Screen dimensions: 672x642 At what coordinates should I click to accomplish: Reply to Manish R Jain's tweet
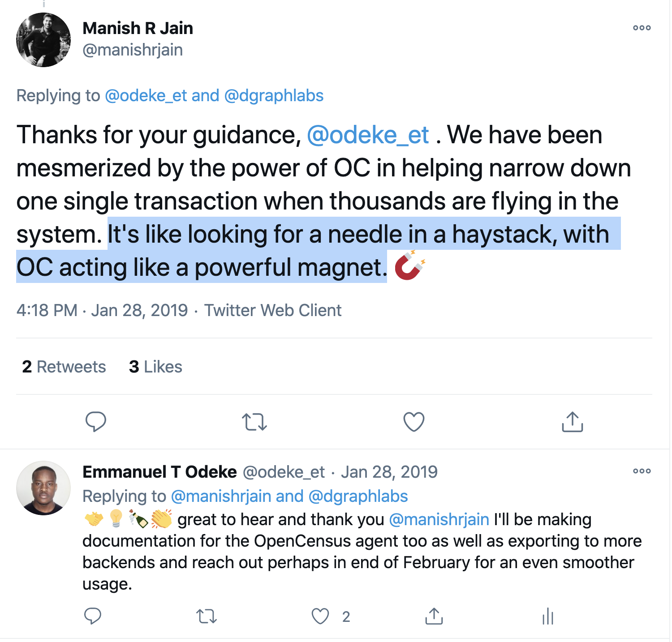coord(95,421)
